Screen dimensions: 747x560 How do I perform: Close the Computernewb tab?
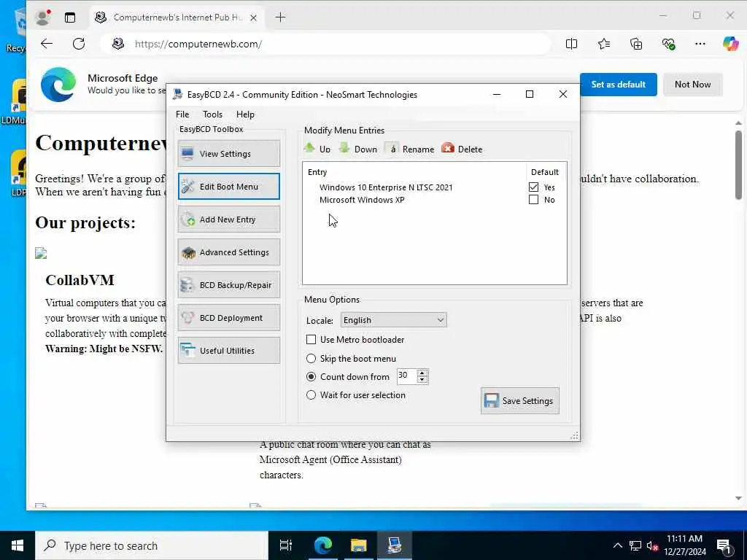click(x=253, y=17)
